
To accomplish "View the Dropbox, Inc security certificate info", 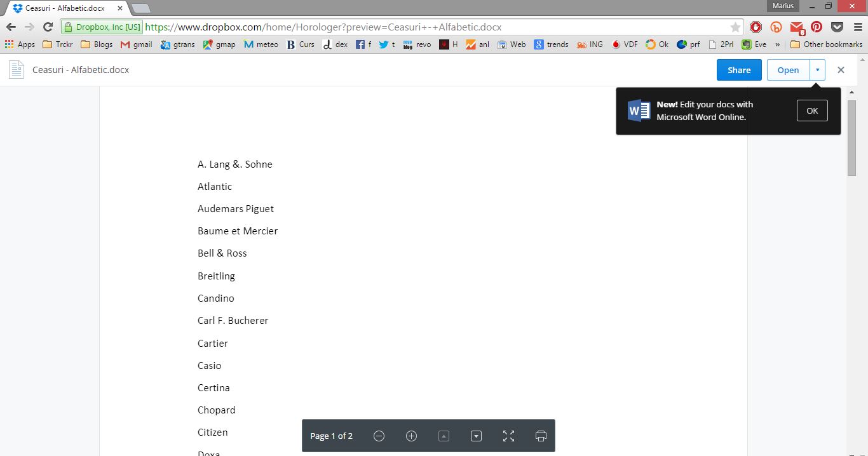I will 102,27.
